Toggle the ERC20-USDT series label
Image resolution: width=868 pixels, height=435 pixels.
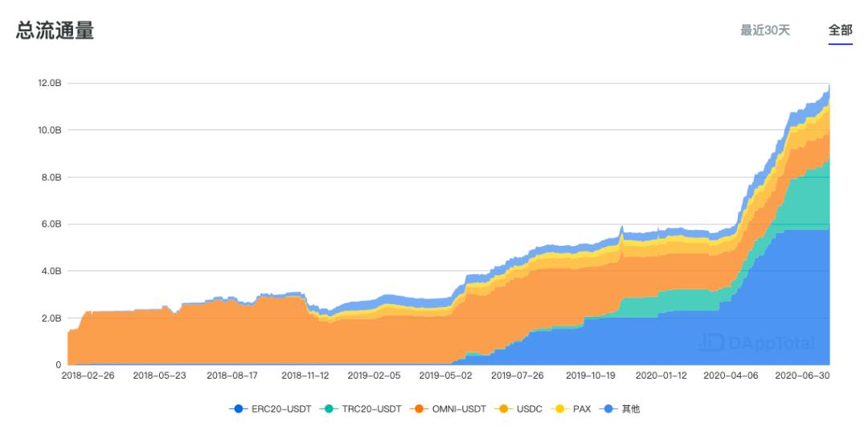(x=280, y=409)
